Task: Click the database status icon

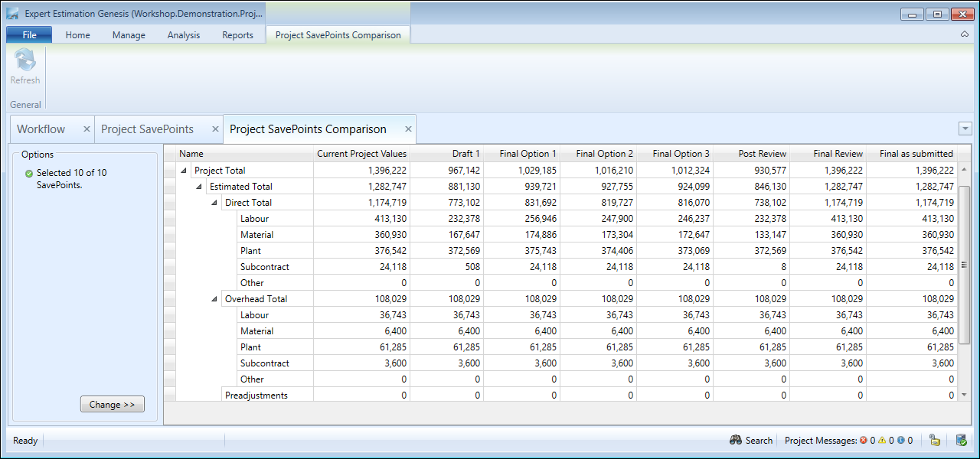Action: click(x=961, y=441)
